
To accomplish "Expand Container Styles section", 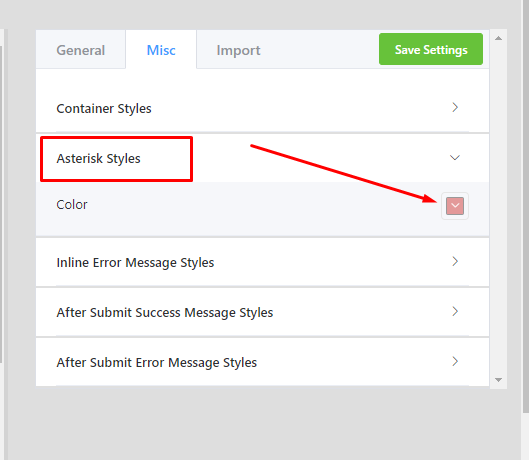I will 262,108.
